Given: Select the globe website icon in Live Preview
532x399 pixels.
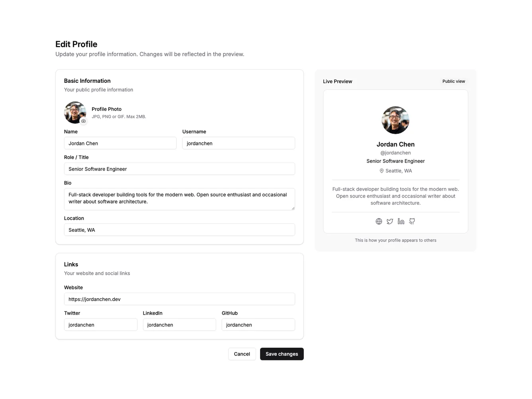Looking at the screenshot, I should click(379, 221).
